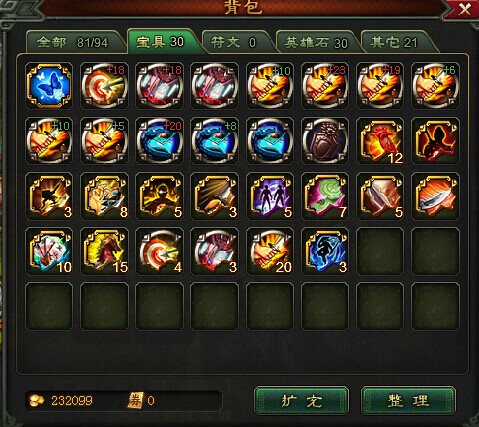Choose the purple twin figures item

click(270, 196)
